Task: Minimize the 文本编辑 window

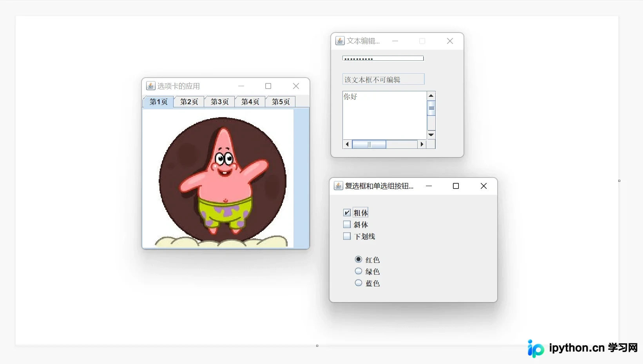Action: click(395, 41)
